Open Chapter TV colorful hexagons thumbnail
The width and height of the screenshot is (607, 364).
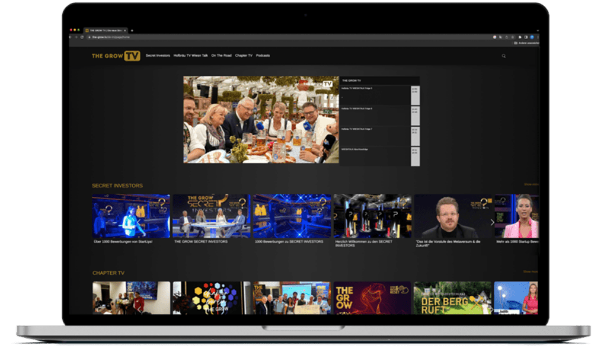(x=212, y=298)
